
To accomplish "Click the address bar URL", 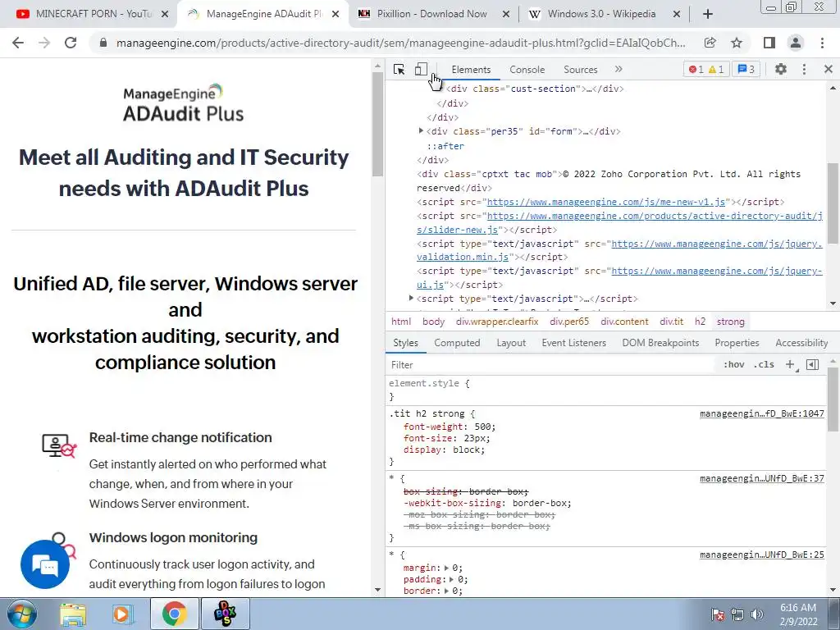I will [400, 43].
